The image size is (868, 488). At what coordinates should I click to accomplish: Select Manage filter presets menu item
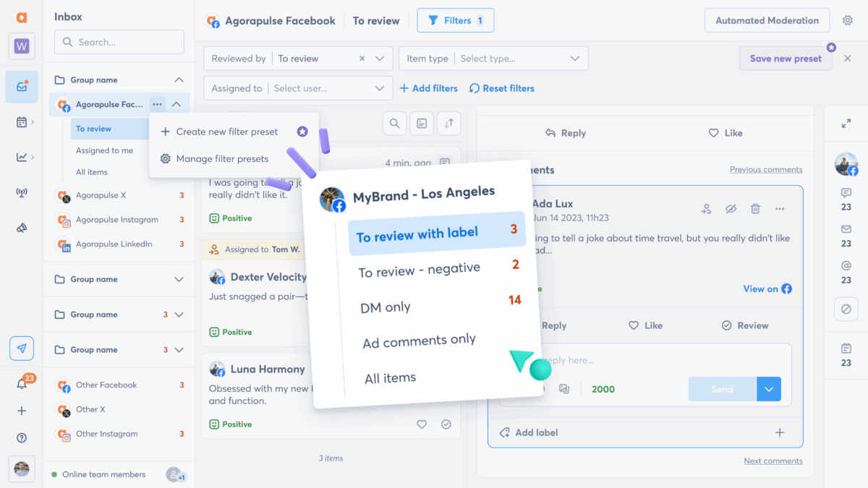pyautogui.click(x=222, y=158)
